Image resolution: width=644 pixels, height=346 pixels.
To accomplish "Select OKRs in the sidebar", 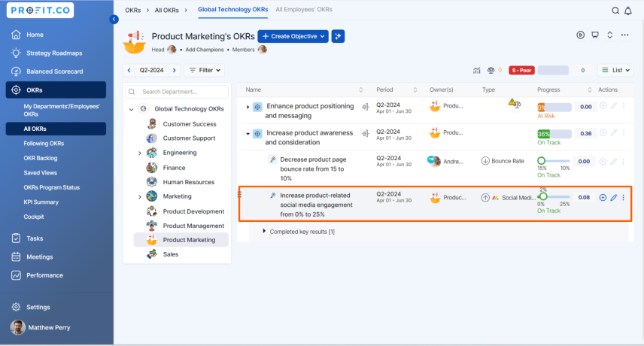I will click(56, 90).
